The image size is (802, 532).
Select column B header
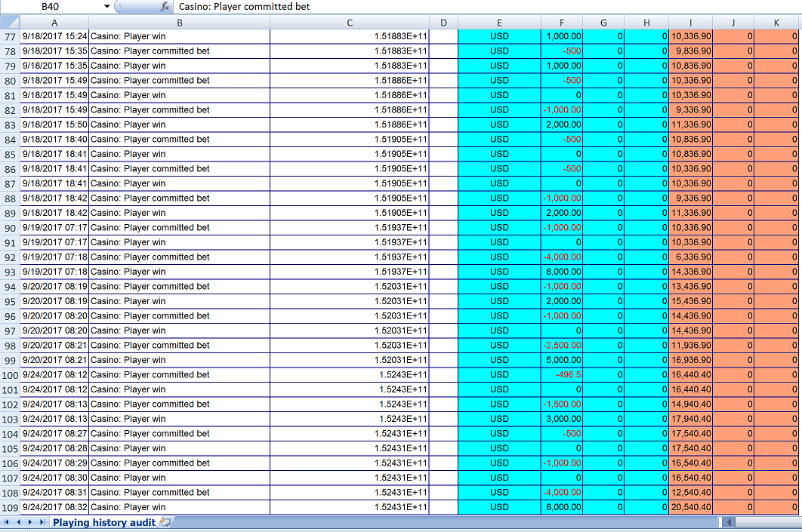[x=180, y=23]
